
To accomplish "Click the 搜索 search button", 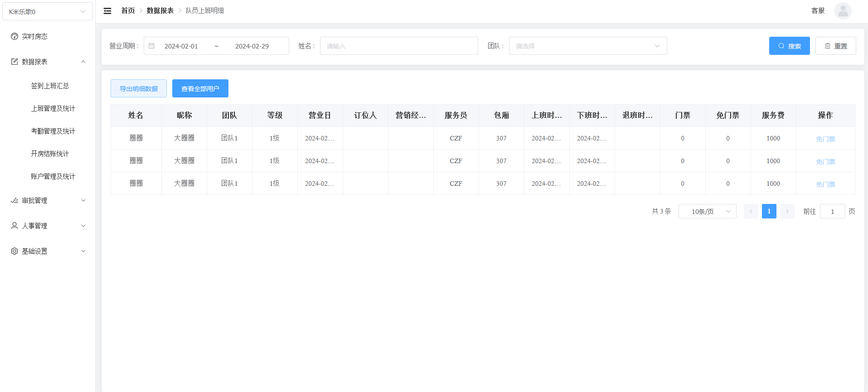I will pos(790,46).
